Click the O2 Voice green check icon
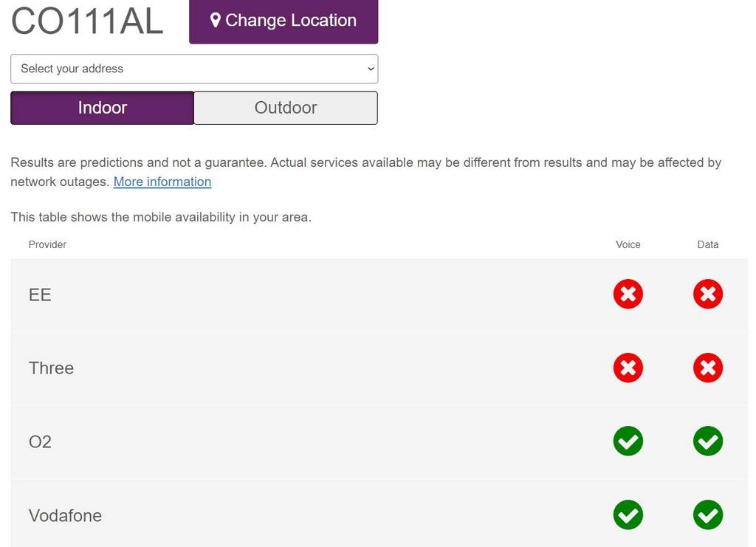Image resolution: width=756 pixels, height=547 pixels. click(628, 441)
